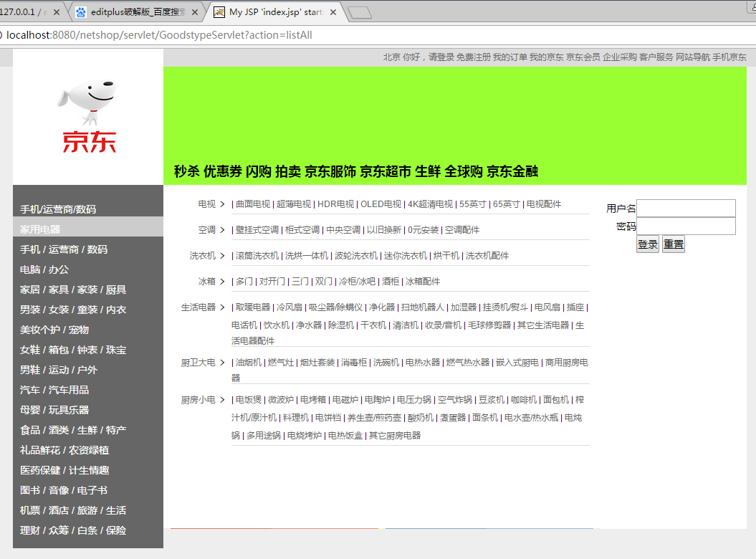This screenshot has width=756, height=559.
Task: Open 汽车 / 汽车用品 category
Action: pyautogui.click(x=54, y=390)
